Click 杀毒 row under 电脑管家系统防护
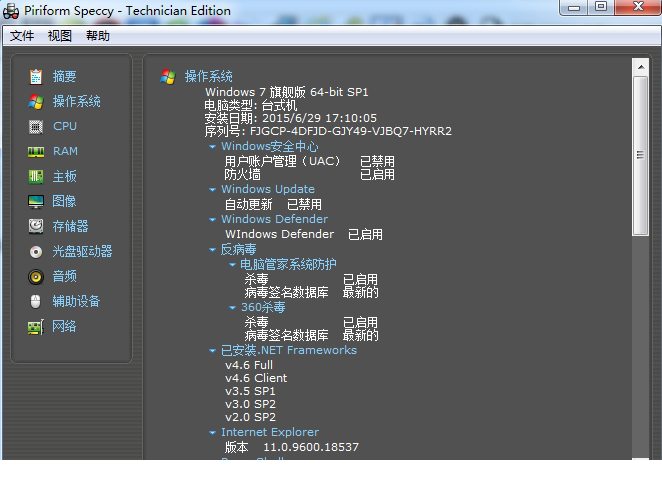 (311, 279)
